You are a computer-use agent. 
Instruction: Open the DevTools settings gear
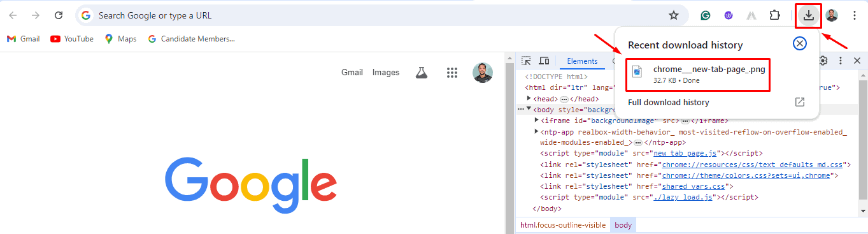pos(823,61)
